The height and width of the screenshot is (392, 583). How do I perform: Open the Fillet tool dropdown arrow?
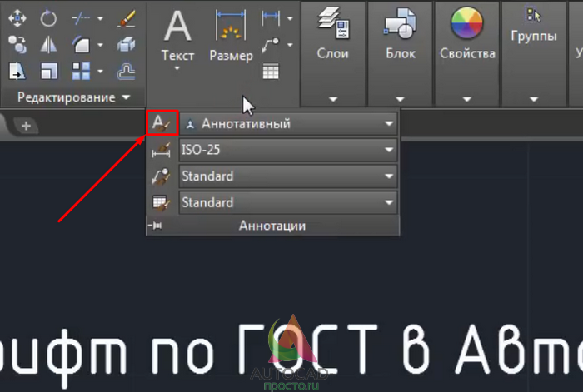tap(100, 45)
